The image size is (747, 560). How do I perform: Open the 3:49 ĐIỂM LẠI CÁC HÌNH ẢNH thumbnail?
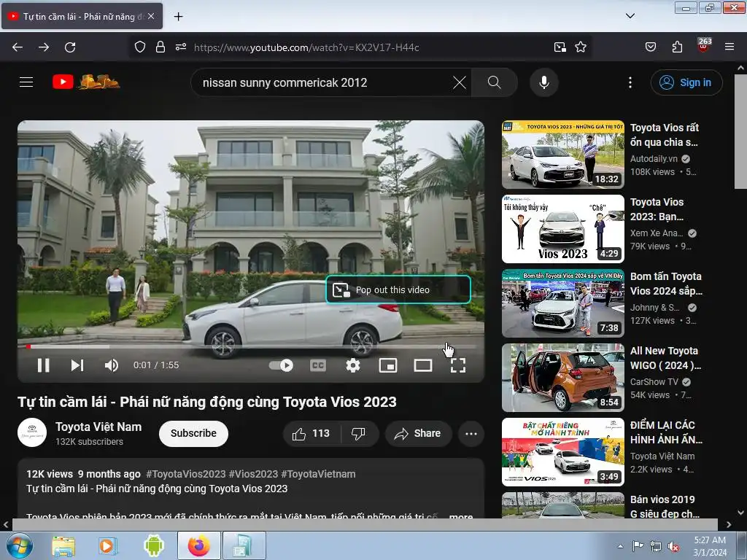click(x=563, y=451)
